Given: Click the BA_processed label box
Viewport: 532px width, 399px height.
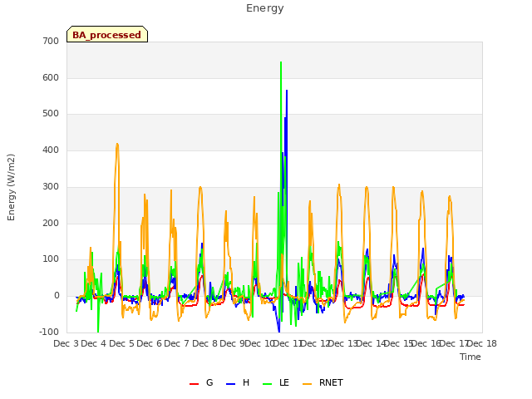Looking at the screenshot, I should click(107, 34).
